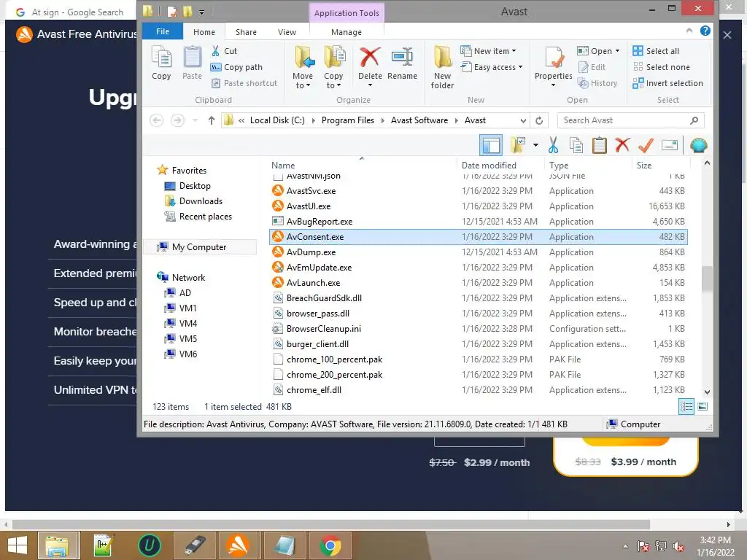Open the explorer Help question mark icon
This screenshot has height=560, width=747.
coord(705,31)
